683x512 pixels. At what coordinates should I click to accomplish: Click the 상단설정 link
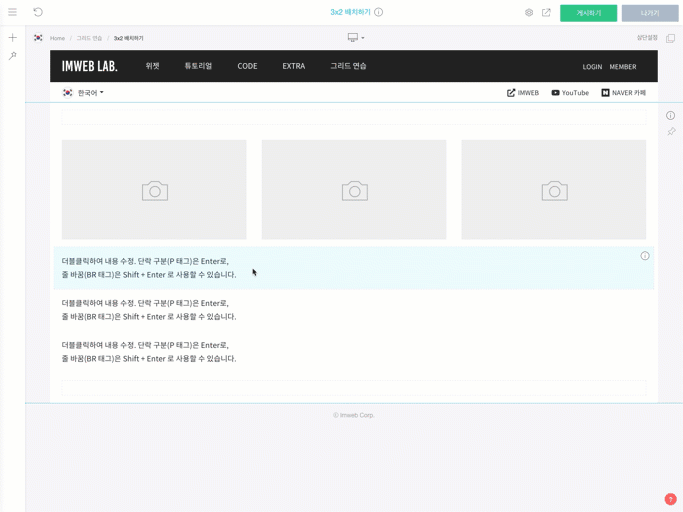coord(647,38)
